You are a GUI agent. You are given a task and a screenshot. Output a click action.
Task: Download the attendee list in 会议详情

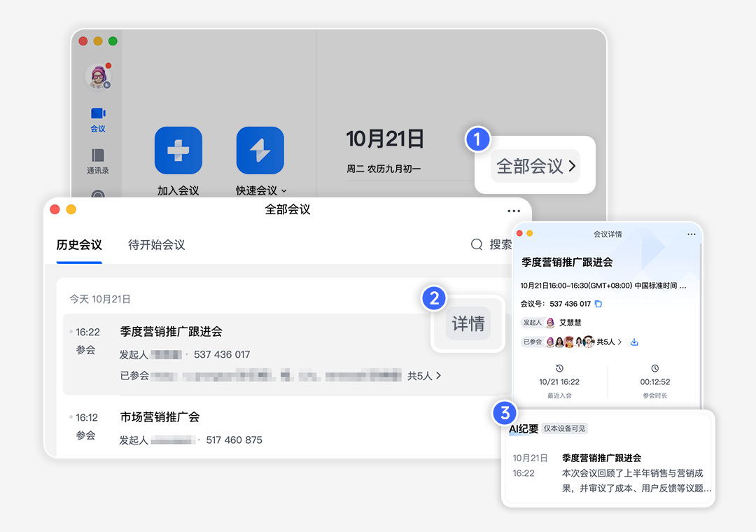pyautogui.click(x=634, y=342)
